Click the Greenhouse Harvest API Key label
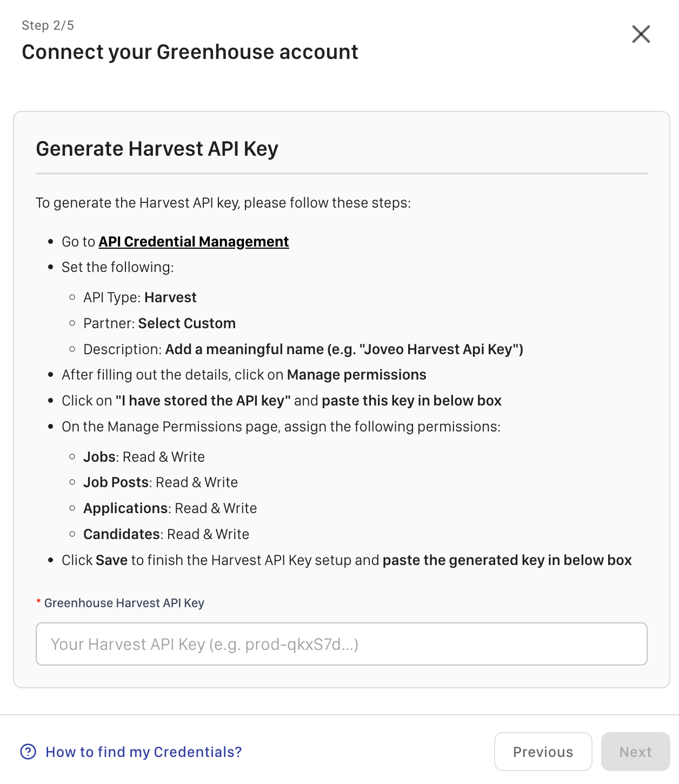Image resolution: width=679 pixels, height=784 pixels. 124,603
